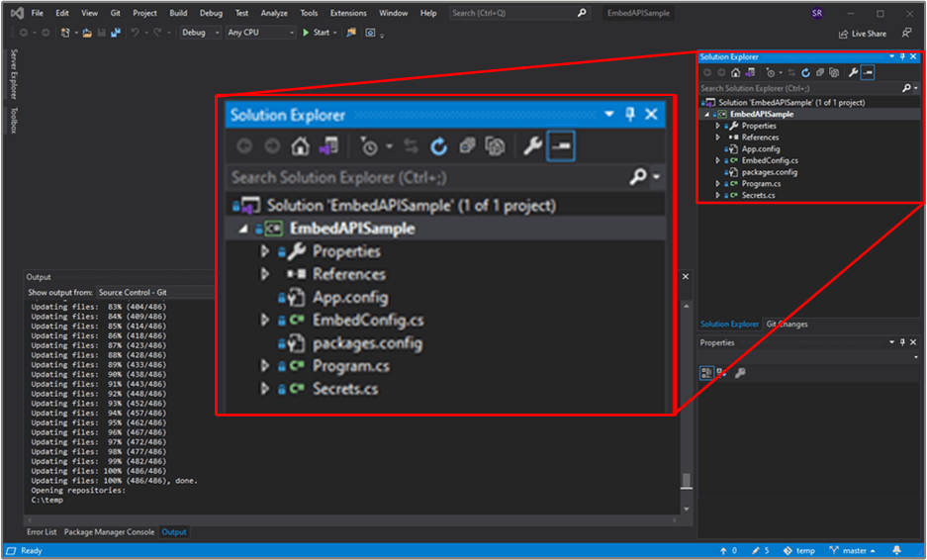Switch to the Git Changes tab
This screenshot has height=560, width=927.
click(x=787, y=325)
